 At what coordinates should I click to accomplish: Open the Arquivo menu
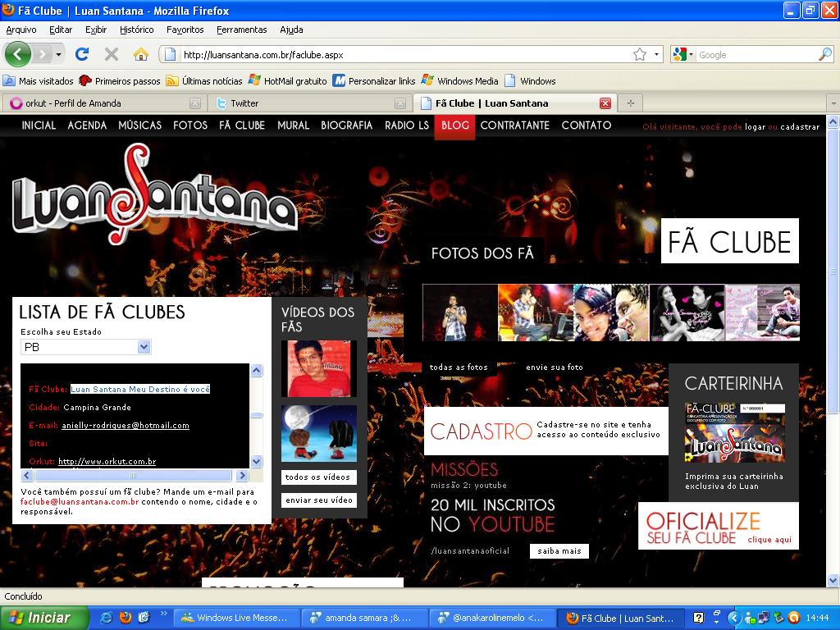21,30
